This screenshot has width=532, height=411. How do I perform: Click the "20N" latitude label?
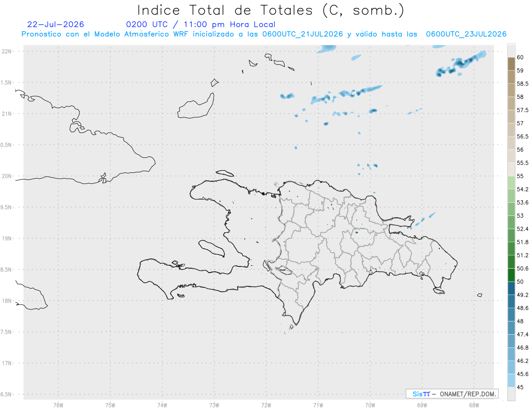click(x=7, y=176)
